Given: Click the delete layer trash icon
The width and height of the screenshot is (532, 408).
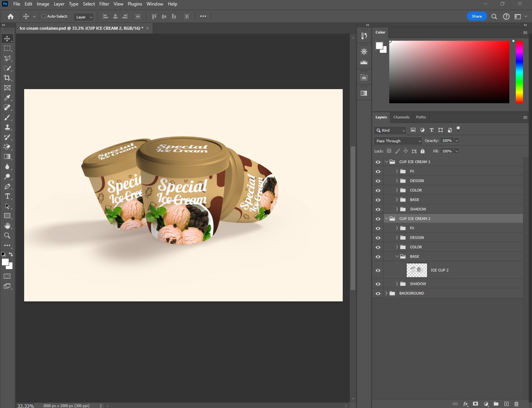Looking at the screenshot, I should tap(516, 404).
